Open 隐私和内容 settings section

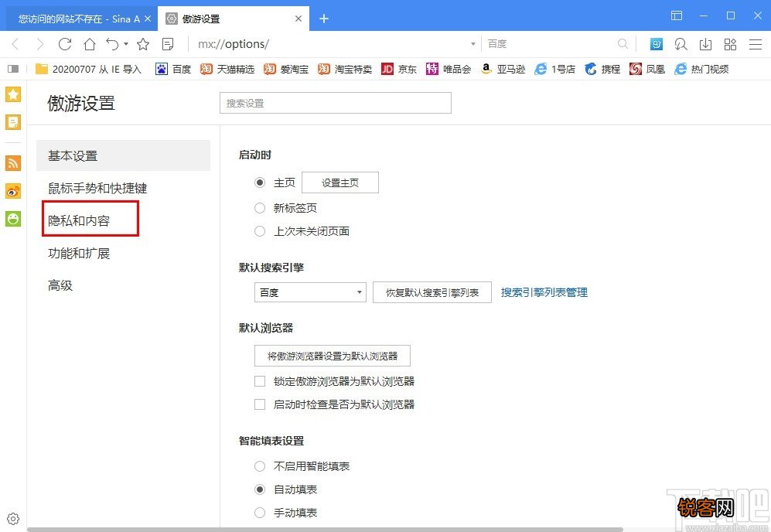tap(79, 221)
